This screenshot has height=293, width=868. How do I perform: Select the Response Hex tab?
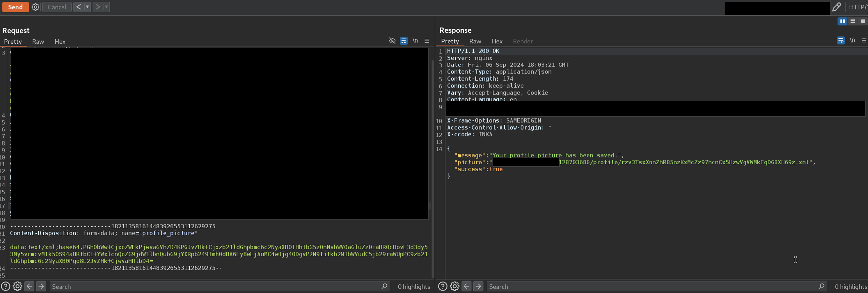pyautogui.click(x=497, y=41)
